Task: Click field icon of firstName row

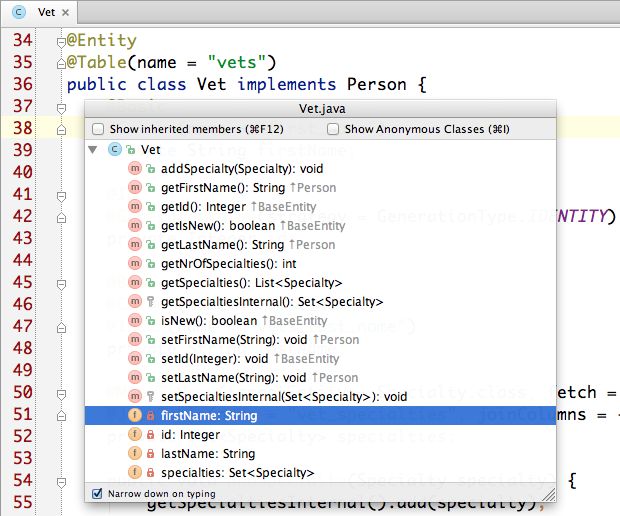Action: [x=135, y=415]
